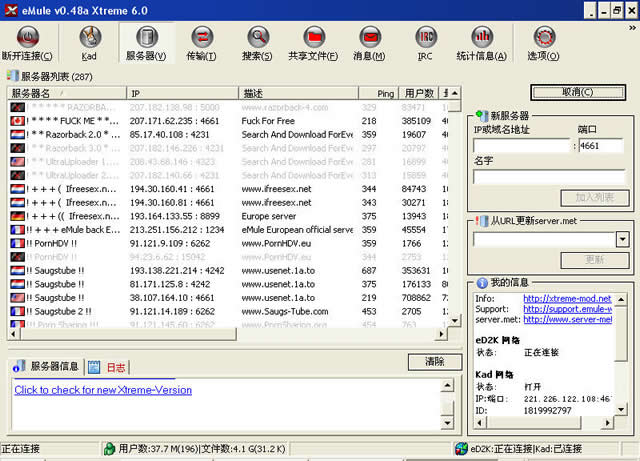This screenshot has height=461, width=640.
Task: Open the www.server-met link
Action: [x=567, y=319]
